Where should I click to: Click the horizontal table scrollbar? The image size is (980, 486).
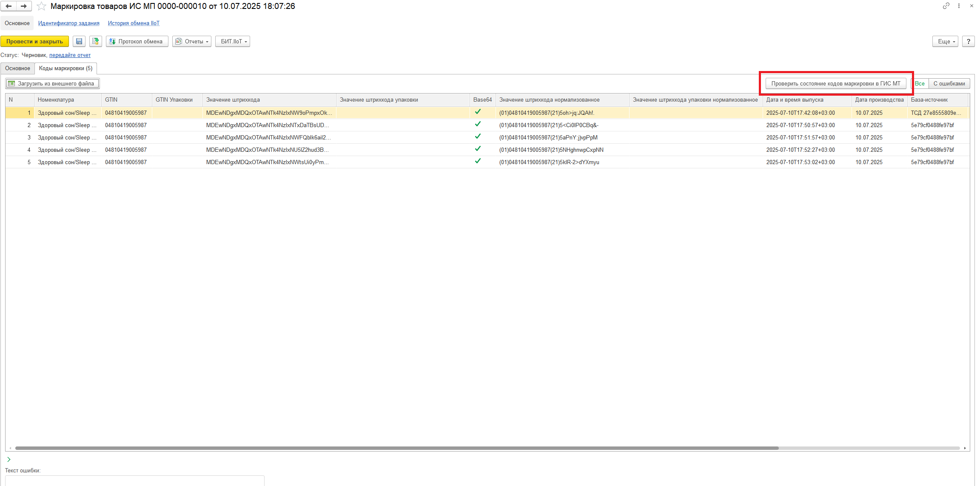tap(396, 448)
